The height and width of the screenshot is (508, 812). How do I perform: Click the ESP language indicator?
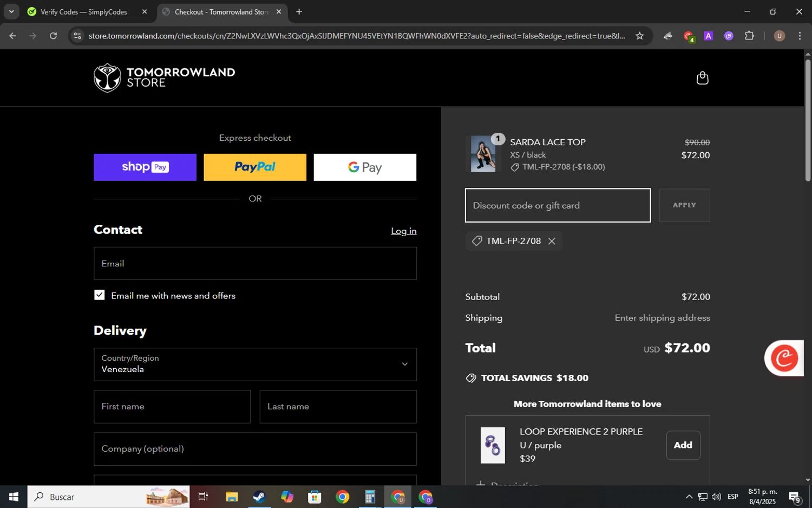tap(733, 497)
